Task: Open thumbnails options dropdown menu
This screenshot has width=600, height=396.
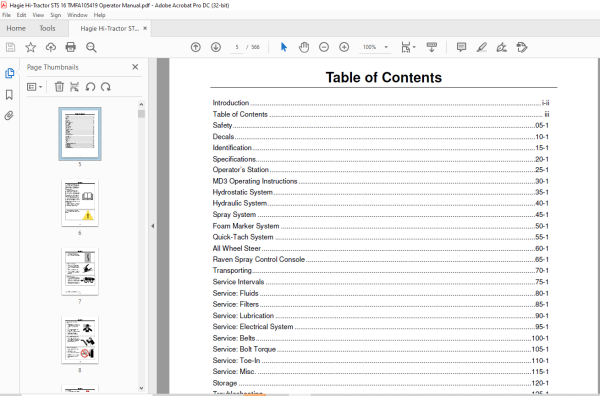Action: pos(34,87)
